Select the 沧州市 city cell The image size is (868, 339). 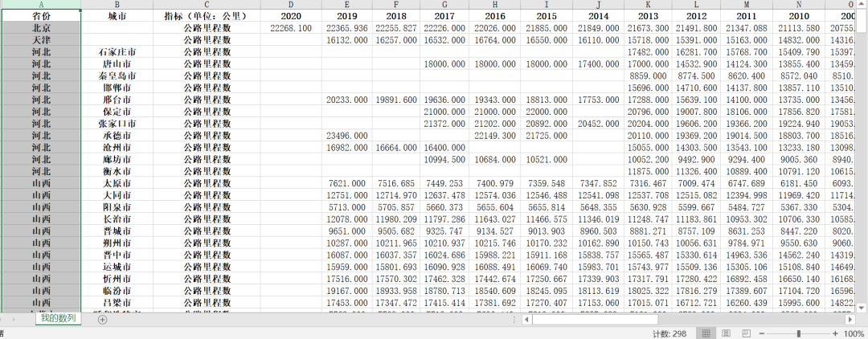tap(117, 148)
